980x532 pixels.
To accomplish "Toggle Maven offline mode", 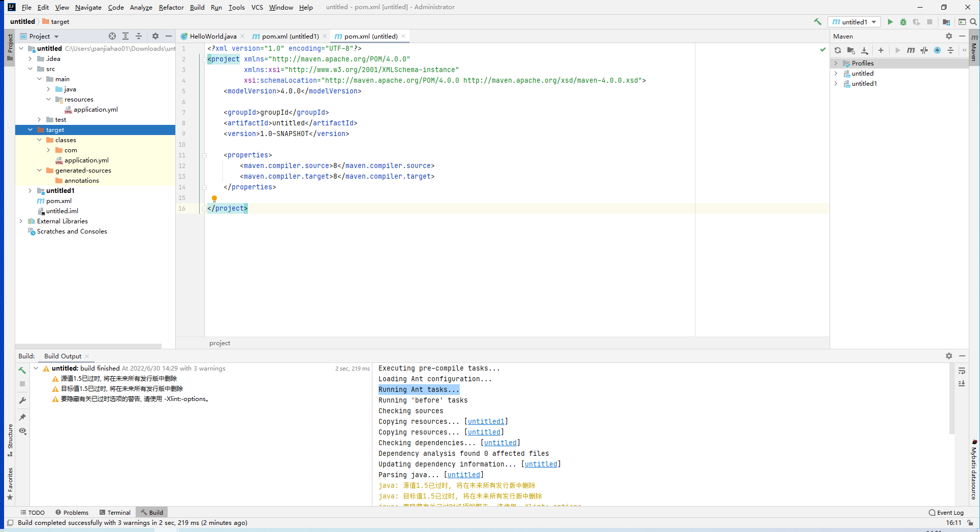I will point(924,50).
